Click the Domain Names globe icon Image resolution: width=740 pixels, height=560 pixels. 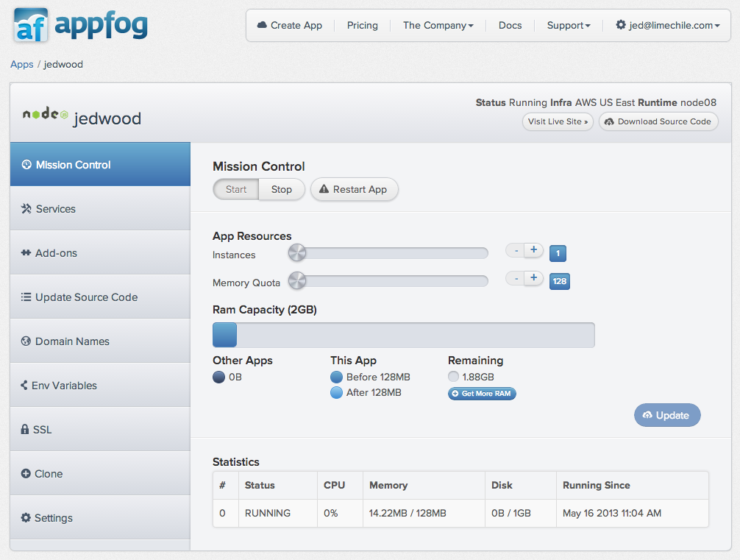click(25, 341)
